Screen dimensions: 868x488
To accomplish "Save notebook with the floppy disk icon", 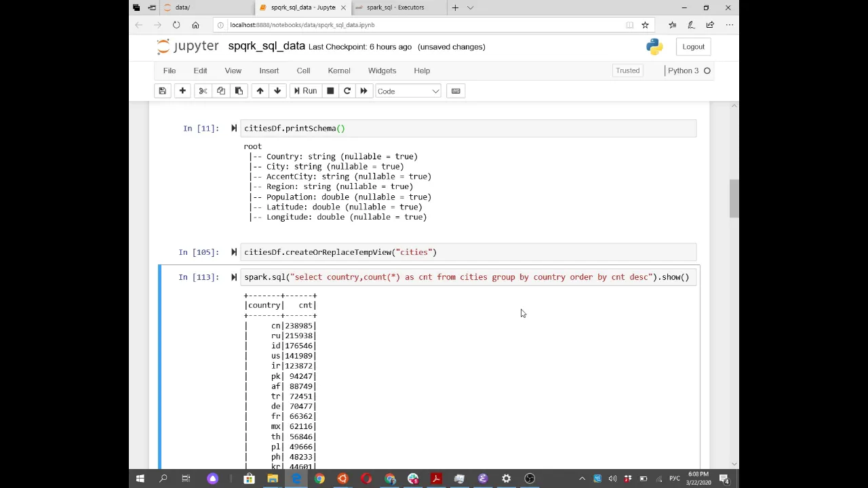I will pos(163,91).
